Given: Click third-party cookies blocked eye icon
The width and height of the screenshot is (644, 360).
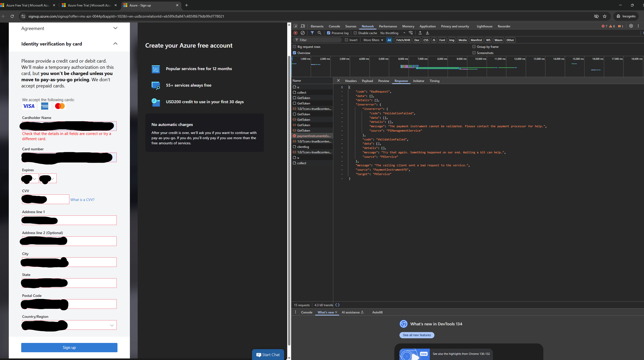Looking at the screenshot, I should tap(596, 16).
